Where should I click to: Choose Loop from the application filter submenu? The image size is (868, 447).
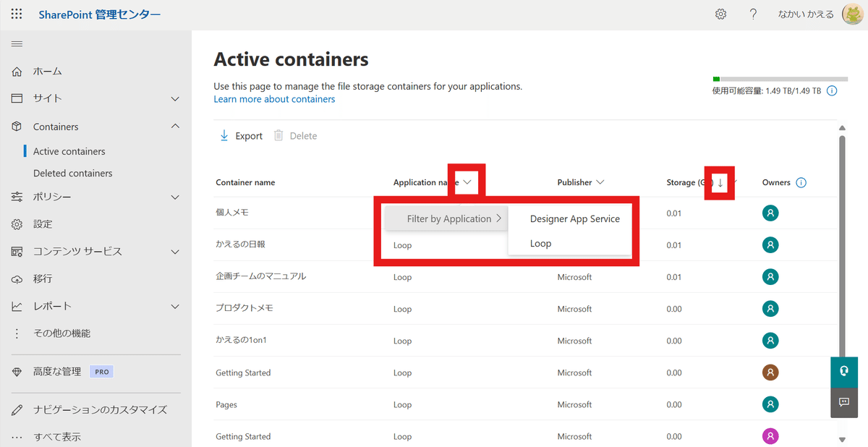(540, 243)
